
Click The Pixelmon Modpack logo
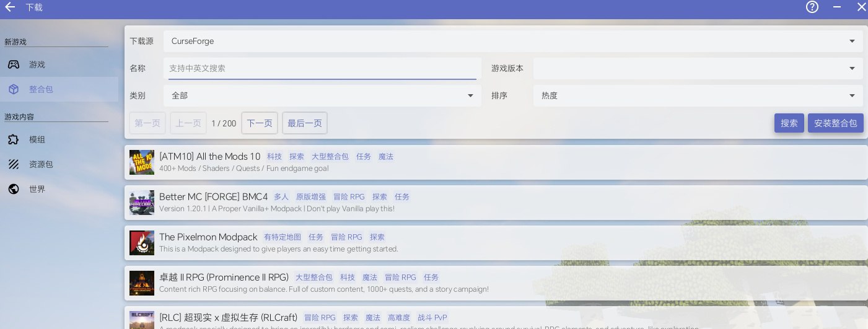pyautogui.click(x=142, y=243)
